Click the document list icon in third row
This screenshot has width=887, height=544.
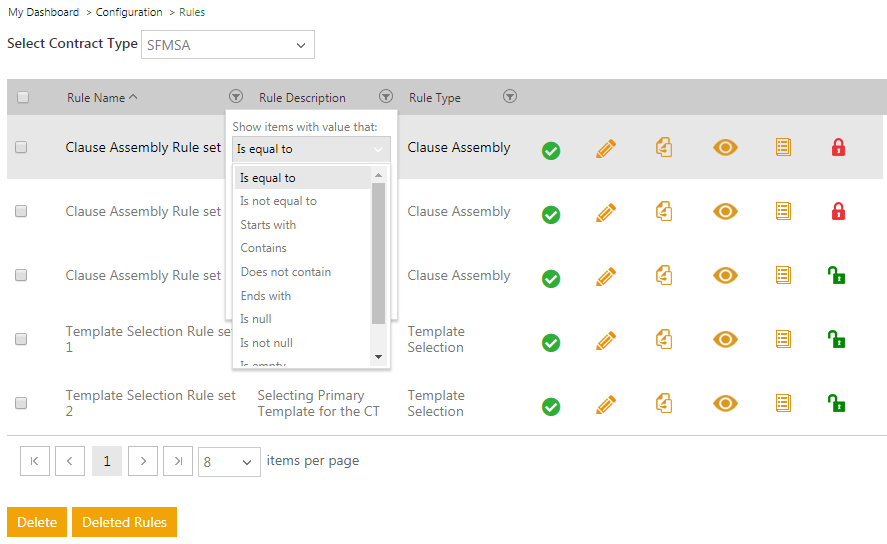coord(783,275)
